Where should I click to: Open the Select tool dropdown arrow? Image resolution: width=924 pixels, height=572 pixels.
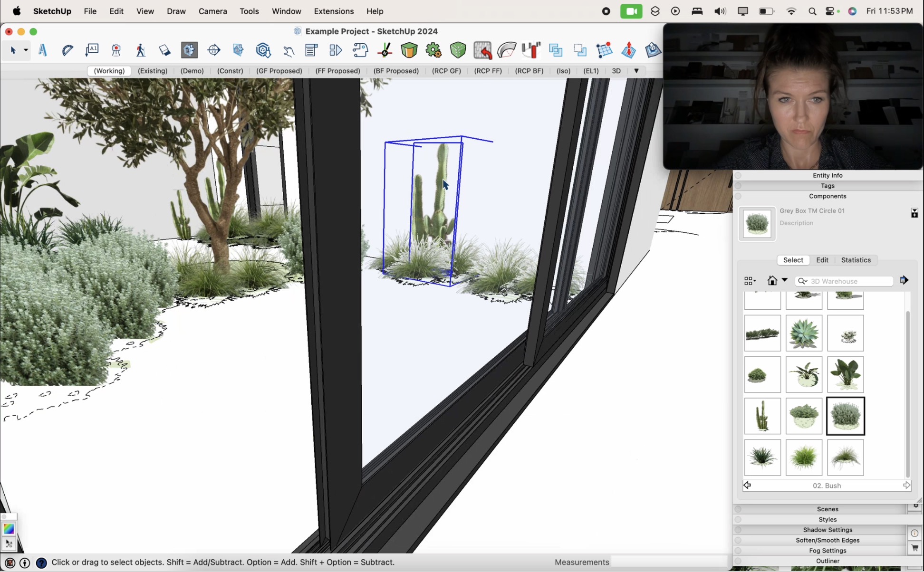click(26, 50)
